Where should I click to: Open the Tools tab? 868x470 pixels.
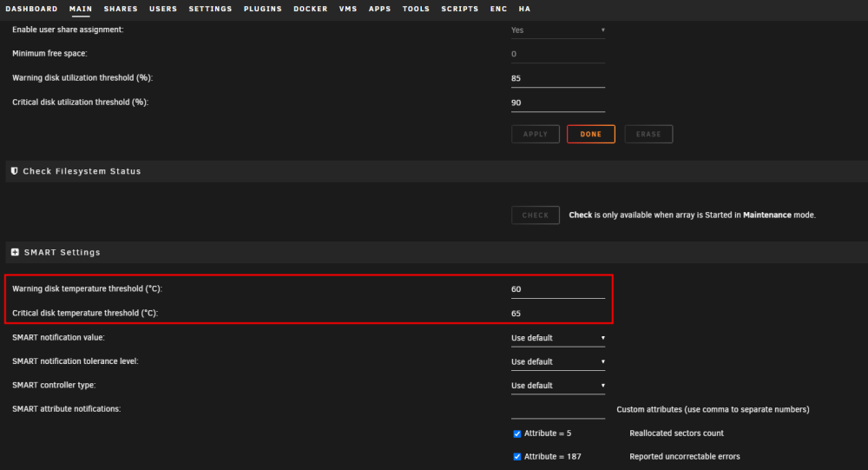point(417,9)
